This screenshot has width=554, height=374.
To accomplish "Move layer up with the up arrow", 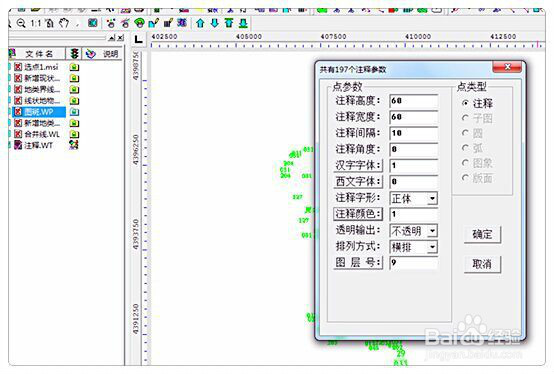I will [x=200, y=23].
